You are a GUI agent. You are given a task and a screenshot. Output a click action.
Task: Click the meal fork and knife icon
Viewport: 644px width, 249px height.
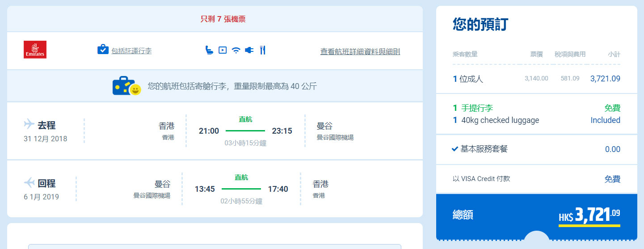262,50
